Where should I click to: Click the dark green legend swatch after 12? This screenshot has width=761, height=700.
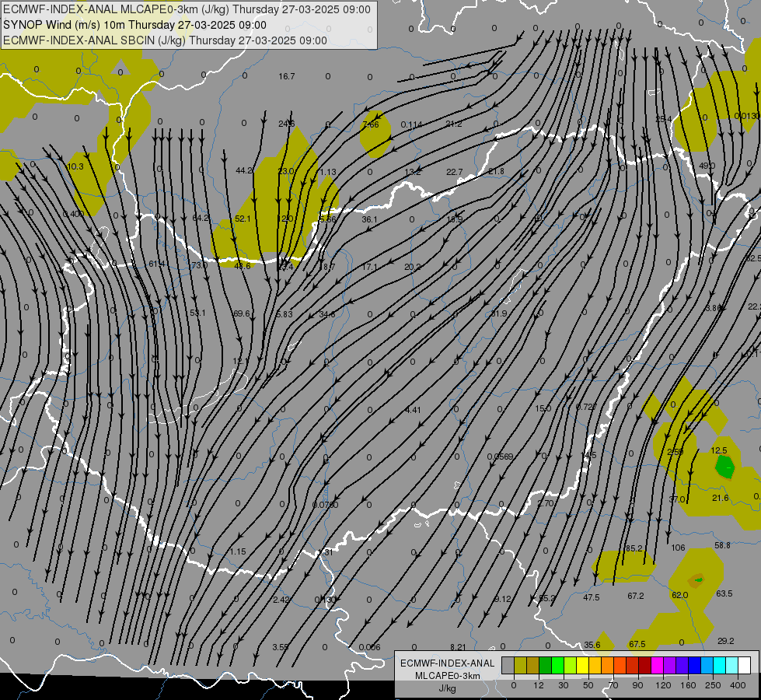pyautogui.click(x=545, y=666)
